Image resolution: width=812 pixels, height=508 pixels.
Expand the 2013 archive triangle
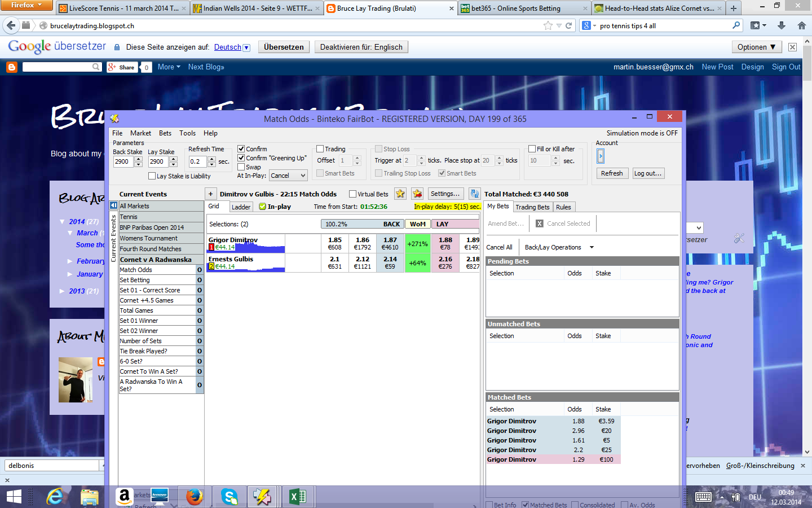pyautogui.click(x=62, y=291)
